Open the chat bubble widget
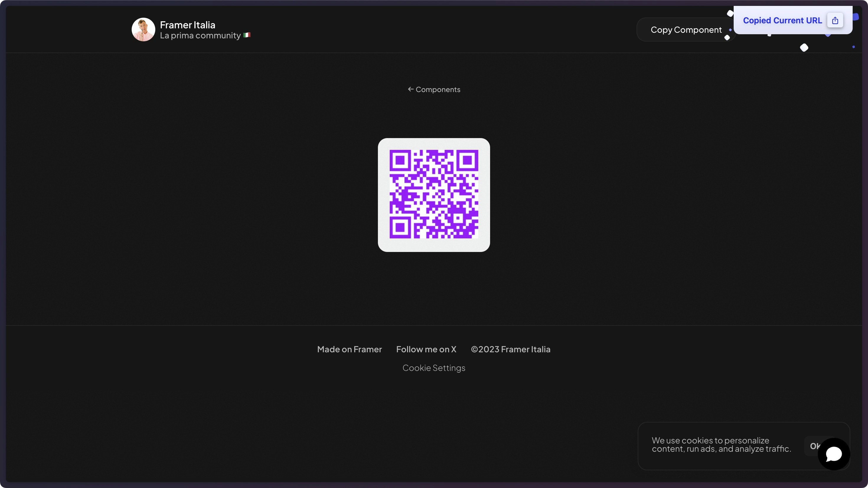 (x=834, y=454)
